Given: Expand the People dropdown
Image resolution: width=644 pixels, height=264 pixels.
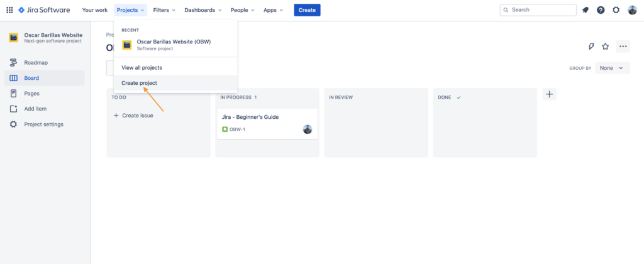Looking at the screenshot, I should tap(242, 10).
